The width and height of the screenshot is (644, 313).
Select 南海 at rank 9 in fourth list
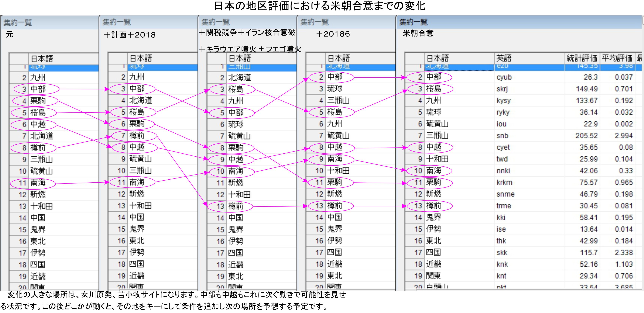(335, 159)
